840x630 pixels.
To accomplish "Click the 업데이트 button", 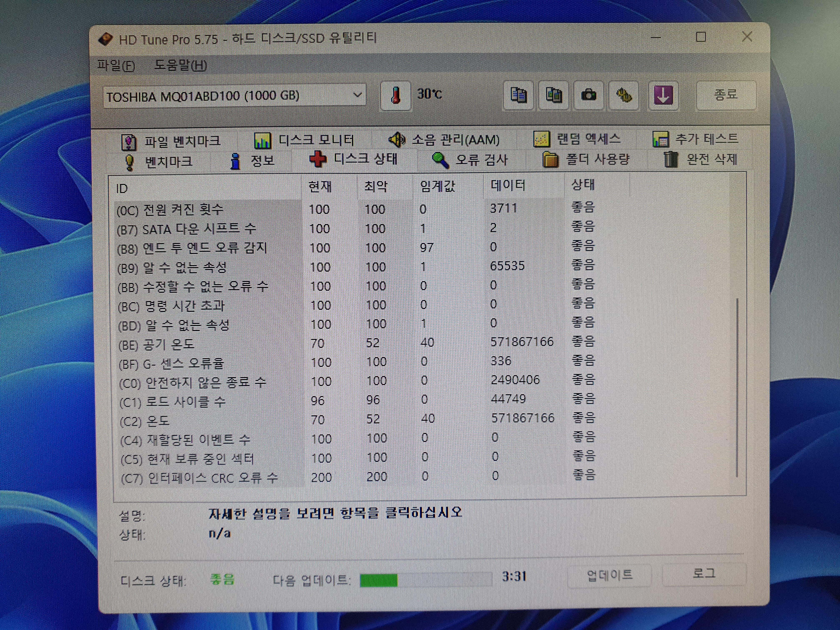I will tap(610, 575).
